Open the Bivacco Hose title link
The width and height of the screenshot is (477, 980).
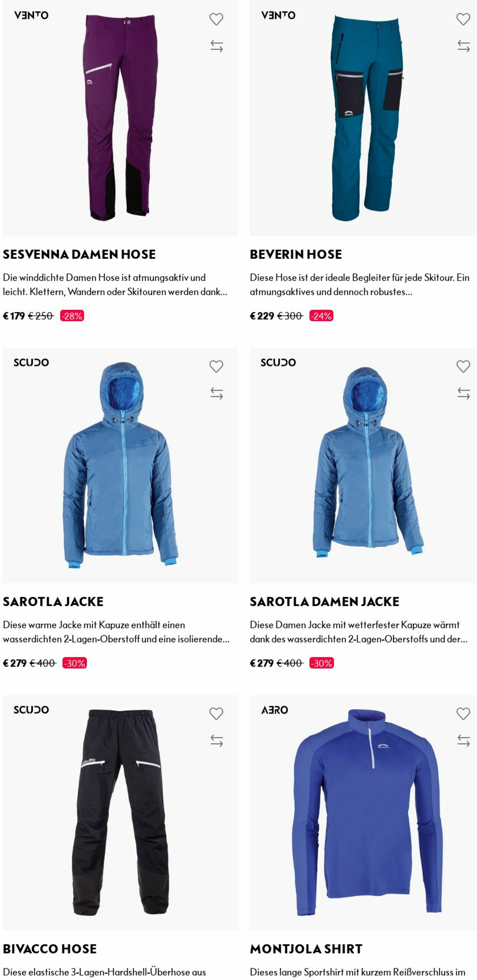pos(50,949)
